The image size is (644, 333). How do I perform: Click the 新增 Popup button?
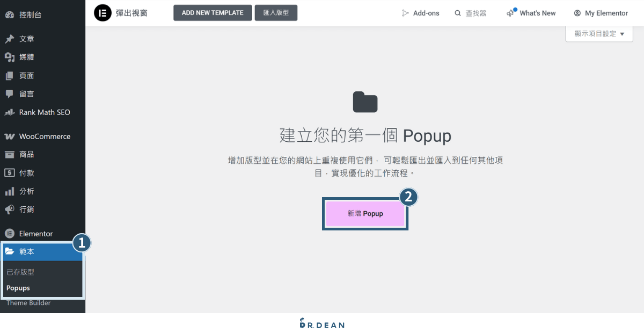click(365, 213)
